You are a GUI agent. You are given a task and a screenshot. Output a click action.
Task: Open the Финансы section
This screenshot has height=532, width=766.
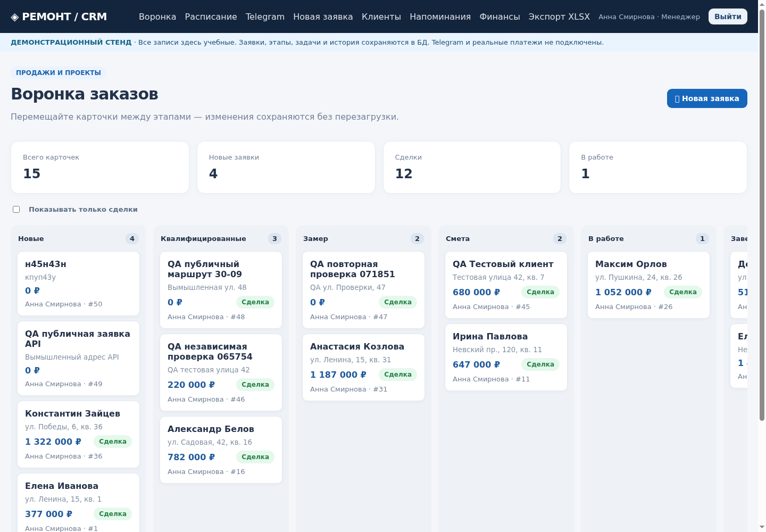click(x=499, y=16)
